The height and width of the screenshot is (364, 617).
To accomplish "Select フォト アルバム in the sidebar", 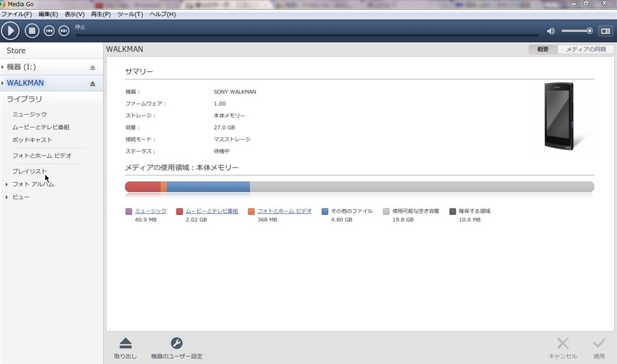I will coord(33,184).
